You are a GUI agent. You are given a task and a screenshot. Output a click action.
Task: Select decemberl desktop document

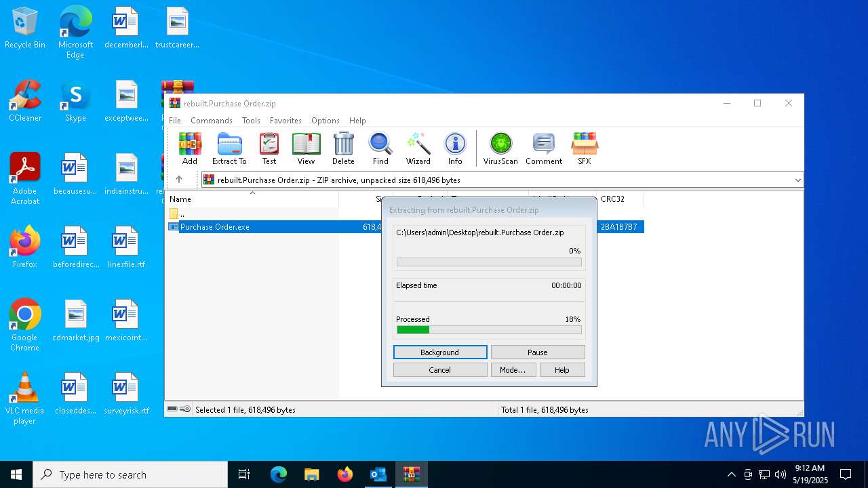(126, 28)
